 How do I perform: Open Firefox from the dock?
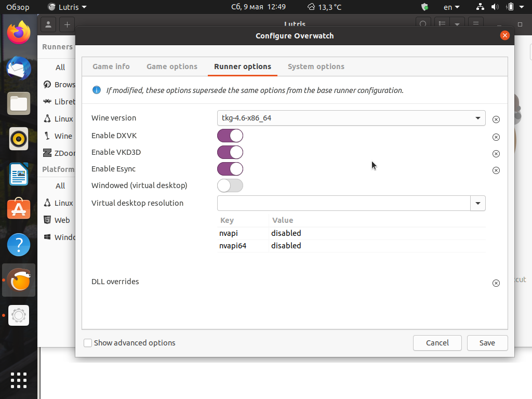click(x=19, y=33)
